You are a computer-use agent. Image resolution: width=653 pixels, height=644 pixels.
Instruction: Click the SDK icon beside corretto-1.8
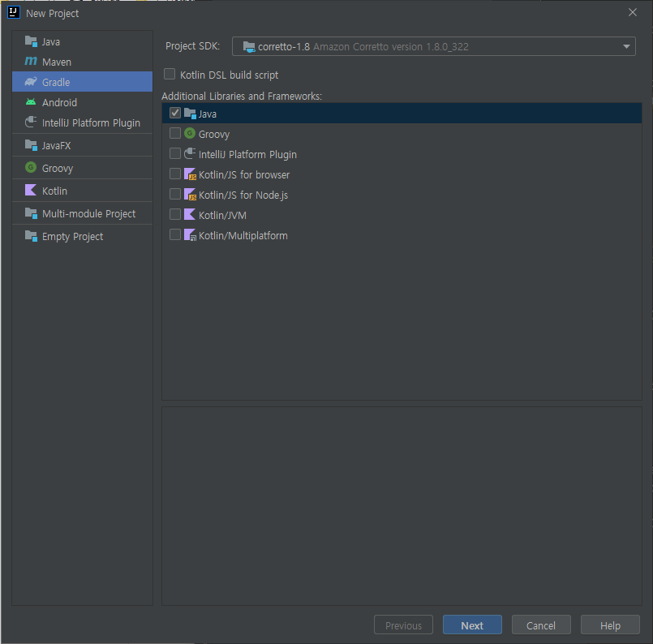coord(249,46)
